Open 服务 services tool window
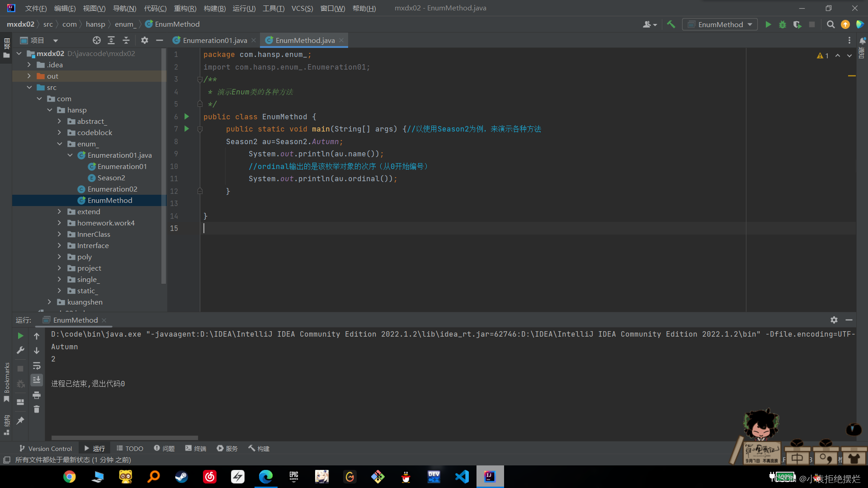The height and width of the screenshot is (488, 868). click(227, 448)
